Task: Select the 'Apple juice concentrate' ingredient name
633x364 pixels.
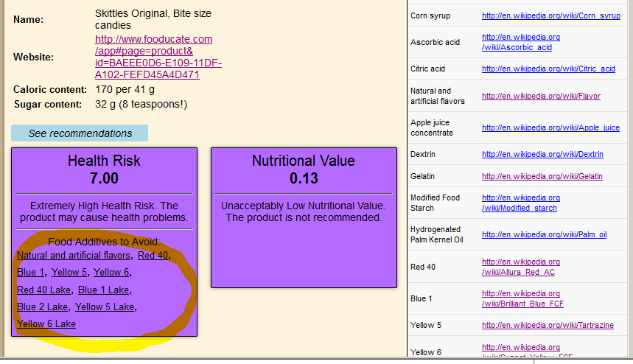Action: pyautogui.click(x=432, y=127)
